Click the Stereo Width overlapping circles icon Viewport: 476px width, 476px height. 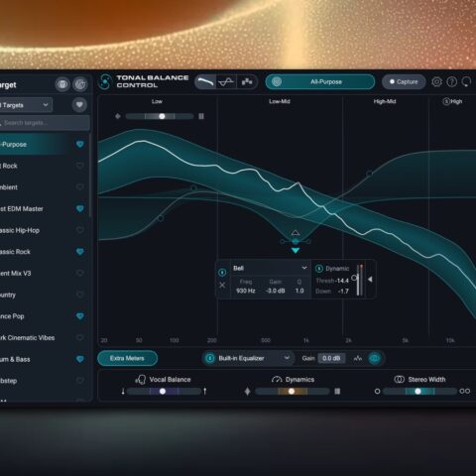tap(399, 379)
